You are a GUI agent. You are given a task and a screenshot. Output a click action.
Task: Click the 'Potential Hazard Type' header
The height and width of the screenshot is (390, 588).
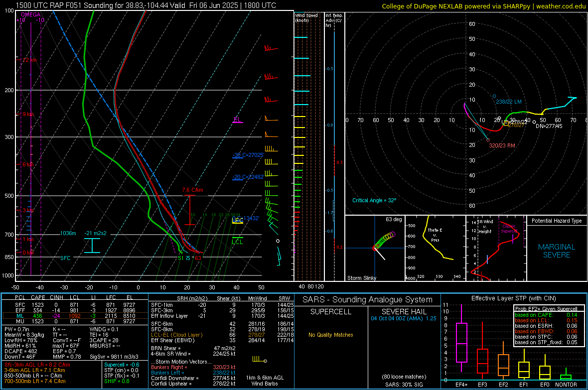tap(557, 221)
